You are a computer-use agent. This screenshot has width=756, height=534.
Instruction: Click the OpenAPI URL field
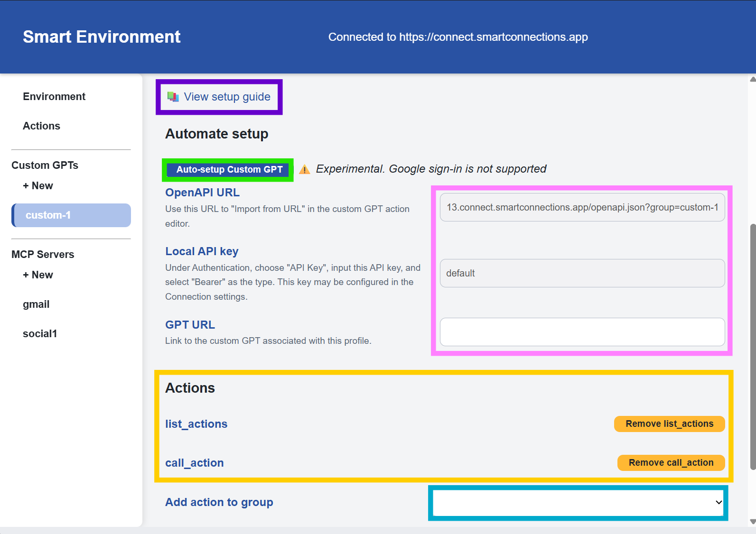[582, 207]
